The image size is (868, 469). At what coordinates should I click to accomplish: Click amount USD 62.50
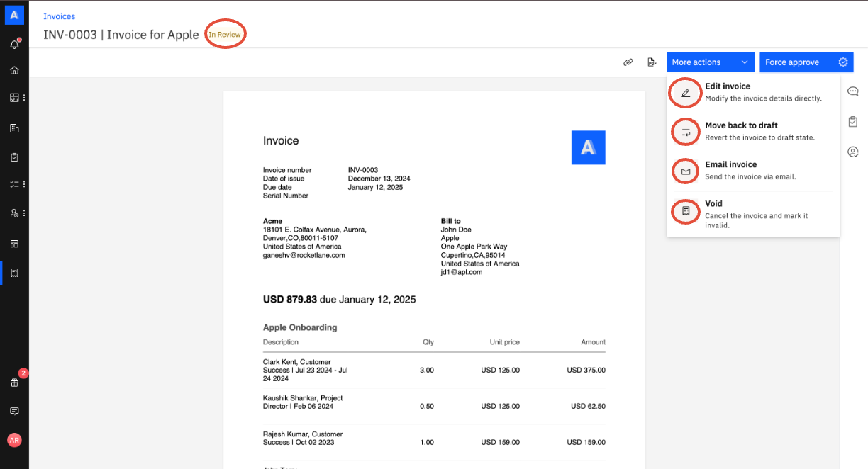point(589,406)
